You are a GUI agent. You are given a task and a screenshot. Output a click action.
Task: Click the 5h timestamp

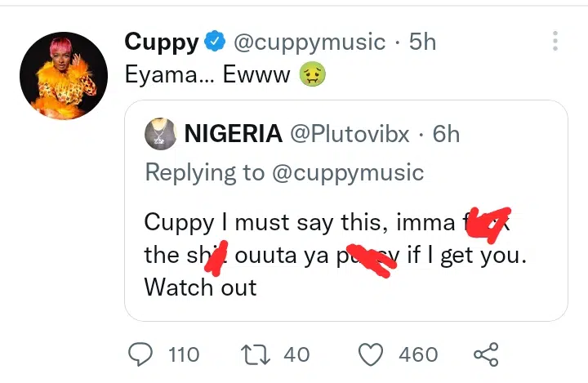coord(421,41)
